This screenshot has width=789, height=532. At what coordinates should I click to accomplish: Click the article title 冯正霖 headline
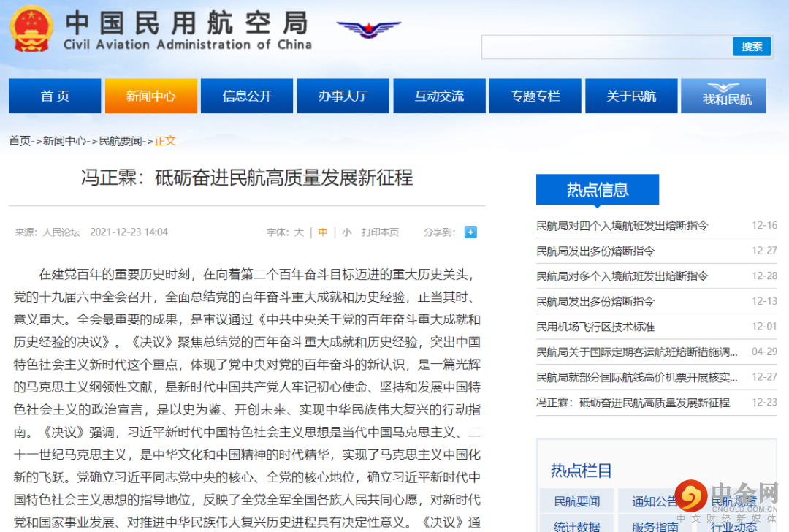pyautogui.click(x=247, y=178)
